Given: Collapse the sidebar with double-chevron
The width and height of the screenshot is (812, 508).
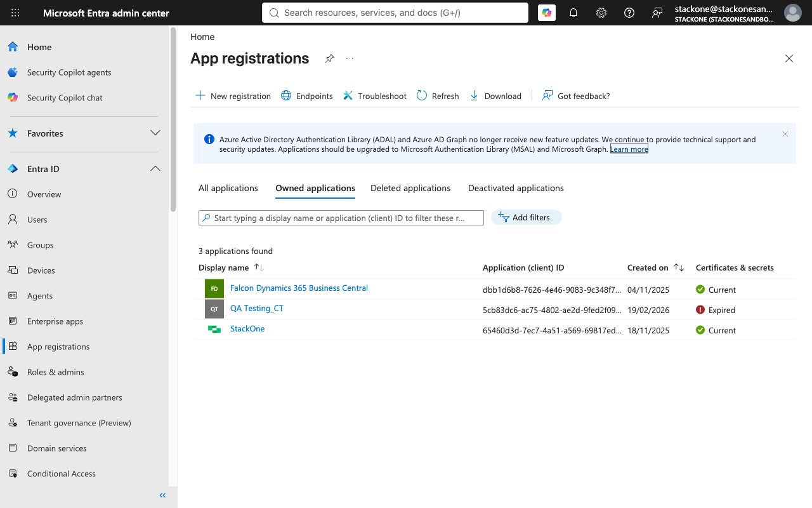Looking at the screenshot, I should click(x=162, y=495).
